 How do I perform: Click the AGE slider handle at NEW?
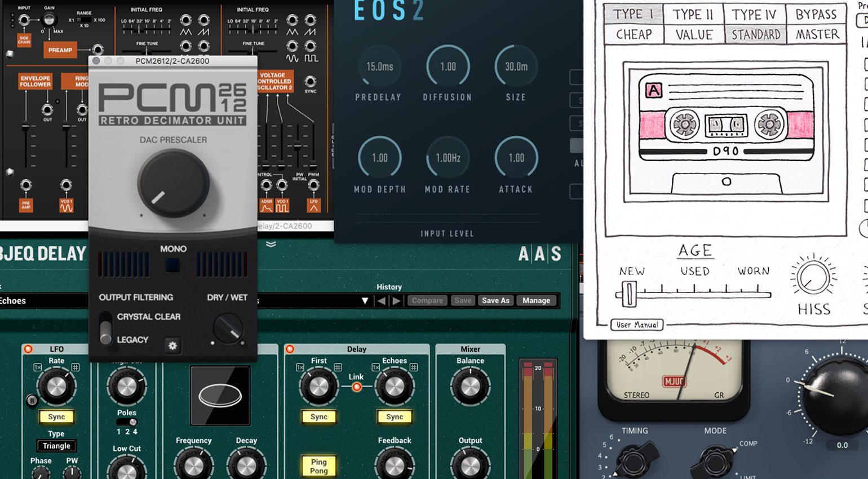628,294
